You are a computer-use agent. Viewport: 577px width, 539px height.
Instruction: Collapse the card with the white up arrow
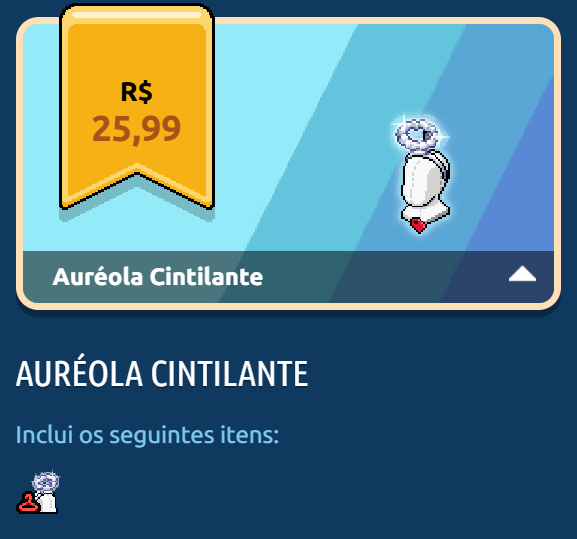click(522, 274)
